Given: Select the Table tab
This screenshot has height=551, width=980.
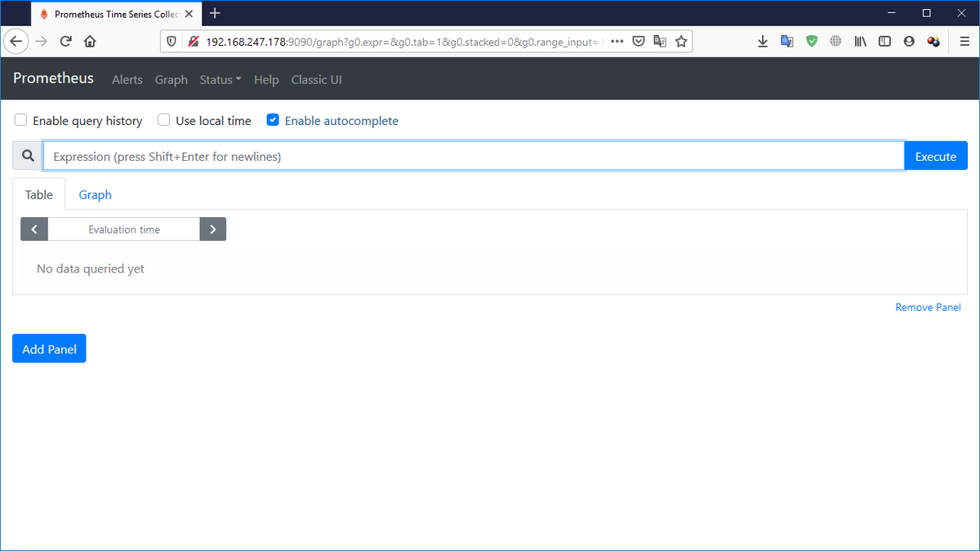Looking at the screenshot, I should [39, 194].
